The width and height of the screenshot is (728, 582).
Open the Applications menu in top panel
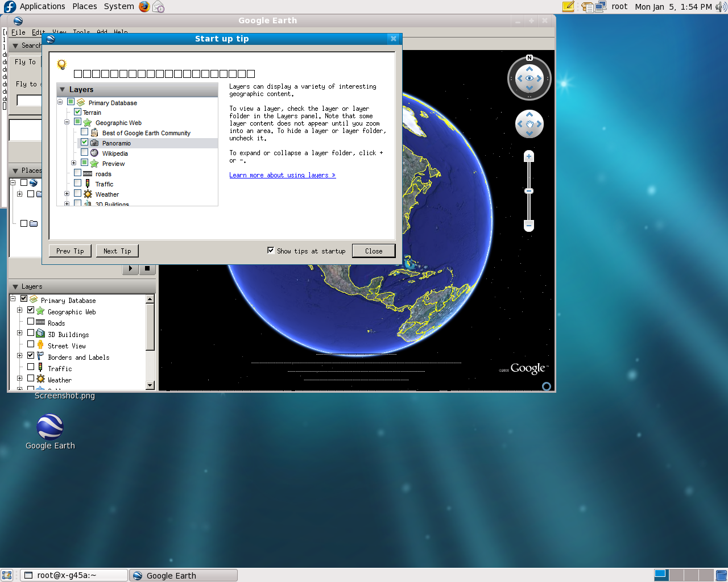coord(42,7)
